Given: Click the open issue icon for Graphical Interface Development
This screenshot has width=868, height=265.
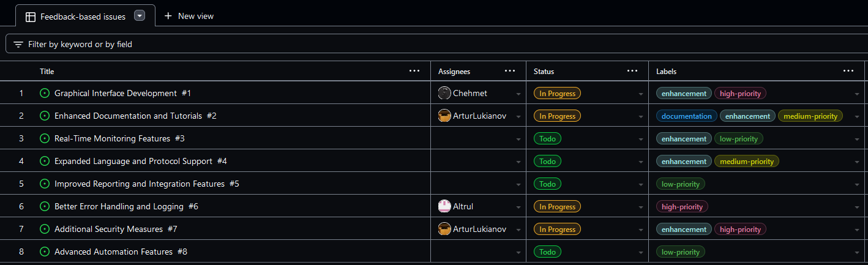Looking at the screenshot, I should point(44,94).
